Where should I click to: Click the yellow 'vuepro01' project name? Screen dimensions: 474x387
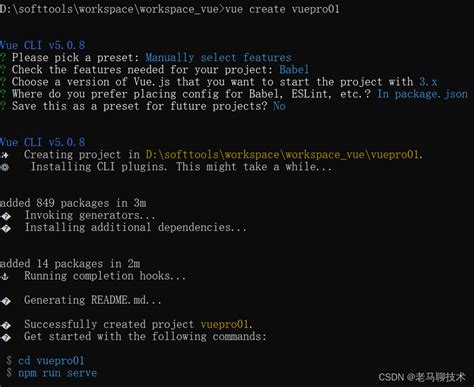click(x=226, y=324)
